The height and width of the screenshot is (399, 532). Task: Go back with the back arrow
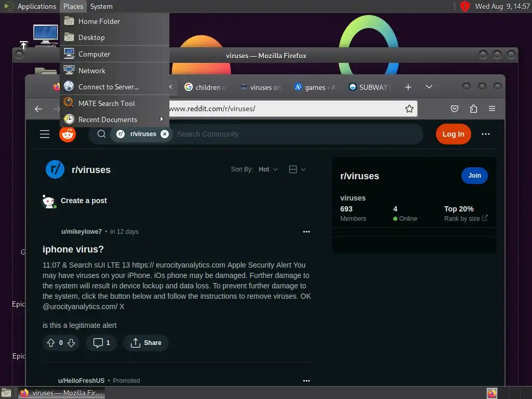pyautogui.click(x=38, y=109)
